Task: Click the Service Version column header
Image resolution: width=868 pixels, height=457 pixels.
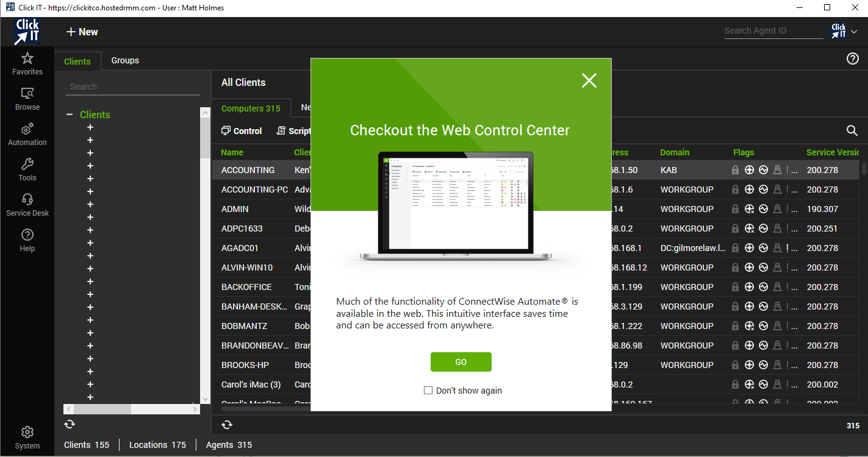Action: [833, 152]
